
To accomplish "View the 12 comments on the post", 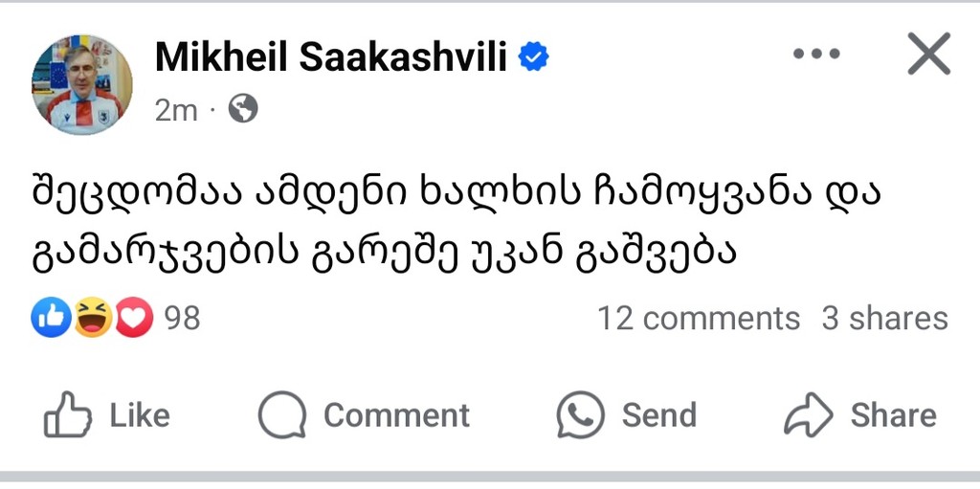I will [x=699, y=318].
